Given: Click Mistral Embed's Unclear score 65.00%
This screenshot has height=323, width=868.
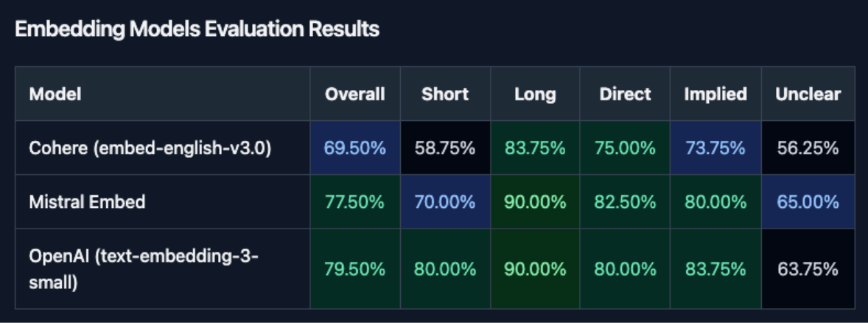Looking at the screenshot, I should click(x=808, y=202).
